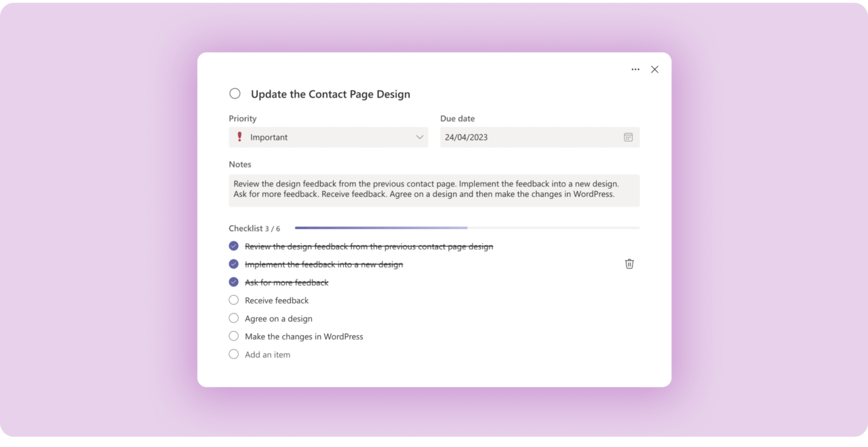Uncheck 'Review the design feedback' checklist item
Viewport: 868px width, 447px height.
(233, 246)
